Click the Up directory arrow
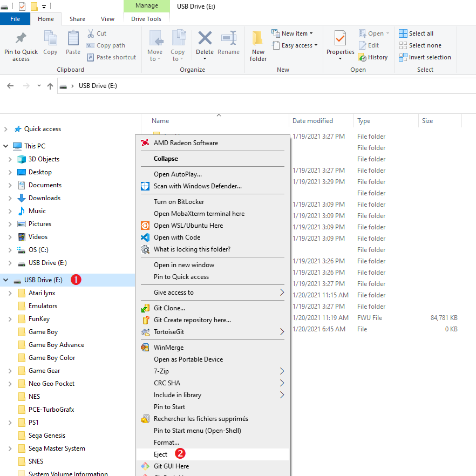 tap(50, 86)
